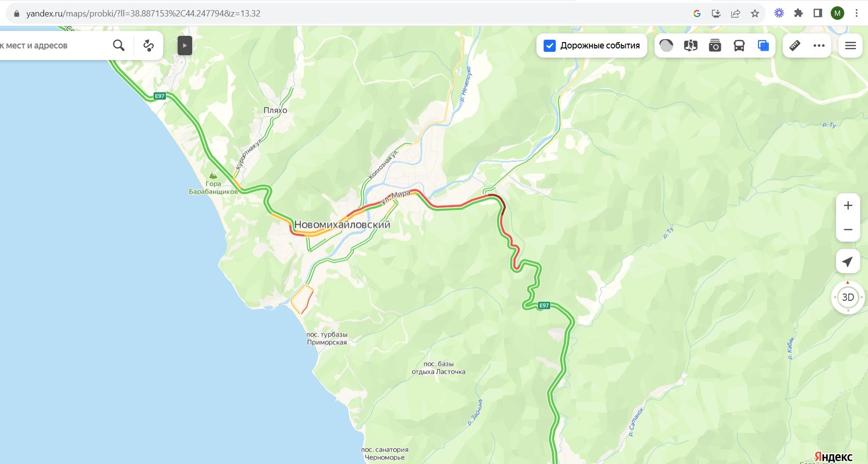
Task: Click the search magnifier icon
Action: tap(119, 46)
